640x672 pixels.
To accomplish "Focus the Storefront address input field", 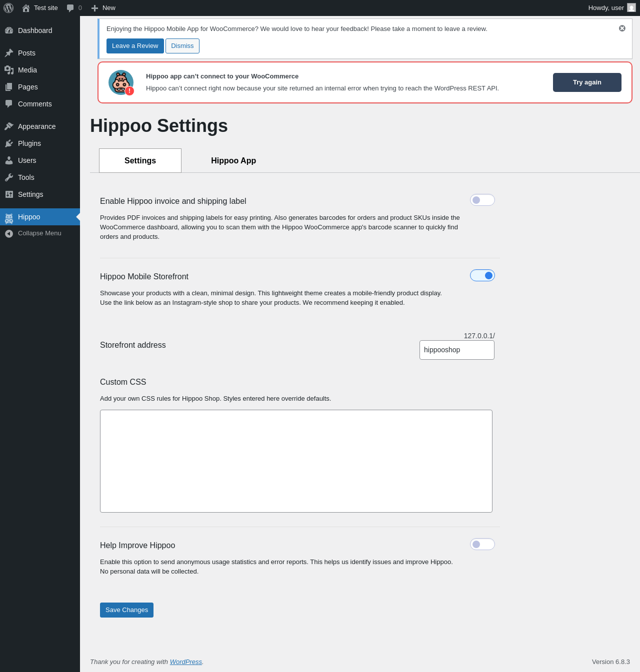I will click(457, 350).
